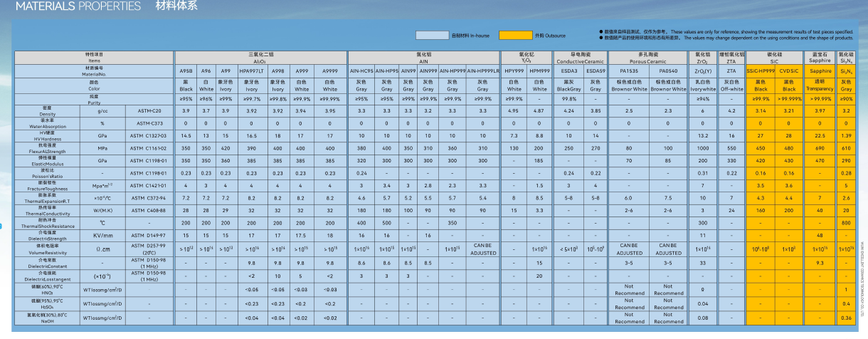Click the 14.5 hardness value for A95B

coord(186,135)
